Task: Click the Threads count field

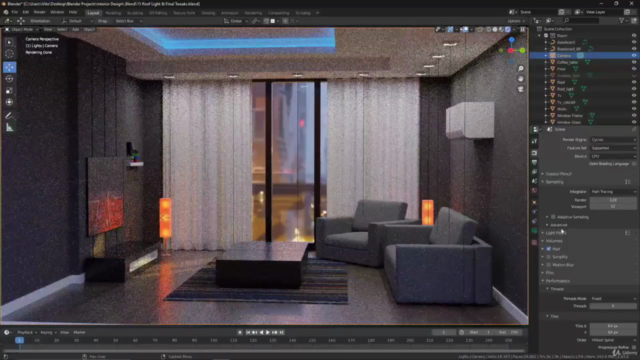Action: click(x=613, y=306)
